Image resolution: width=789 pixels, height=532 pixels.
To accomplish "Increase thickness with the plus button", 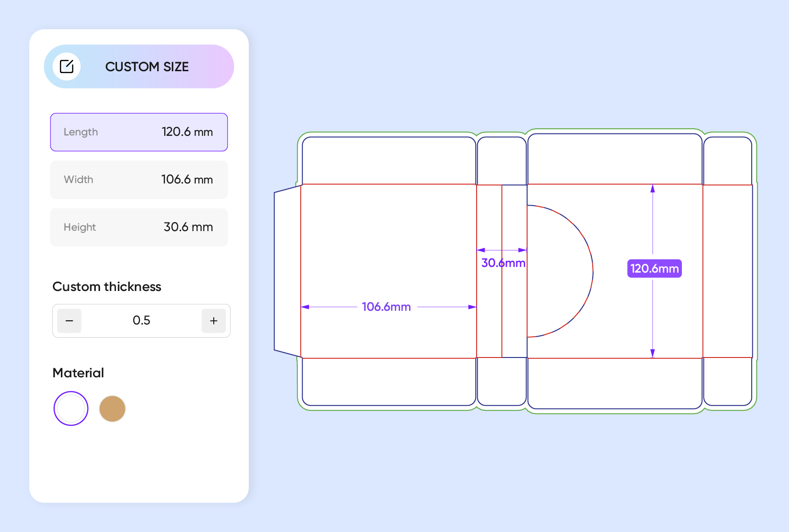I will (x=213, y=321).
